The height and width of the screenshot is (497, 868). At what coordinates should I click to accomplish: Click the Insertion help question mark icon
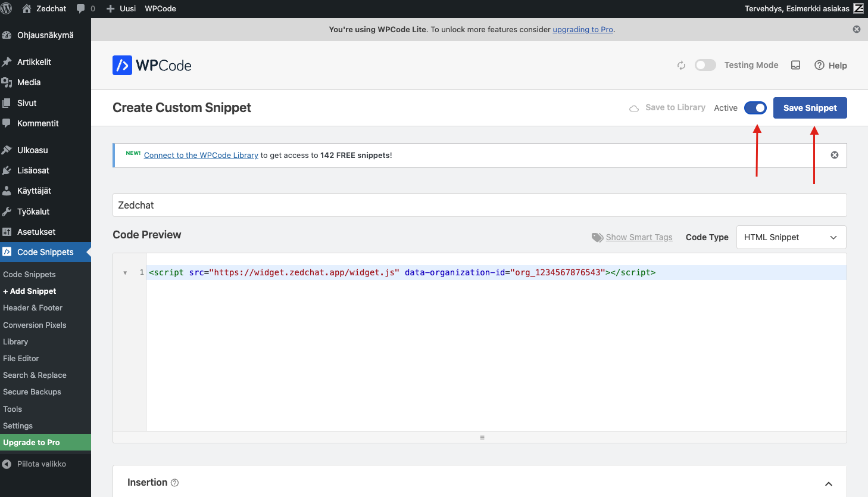(x=174, y=483)
